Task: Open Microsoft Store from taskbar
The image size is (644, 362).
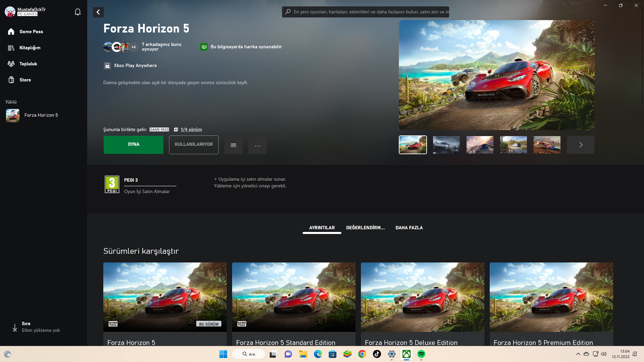Action: [x=333, y=354]
